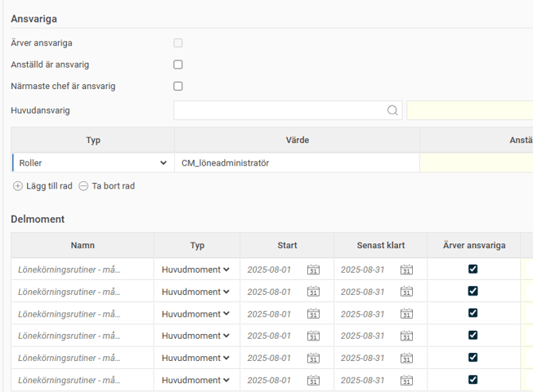Screen dimensions: 533x392
Task: Open Start date calendar in last Delmoment row
Action: 313,380
